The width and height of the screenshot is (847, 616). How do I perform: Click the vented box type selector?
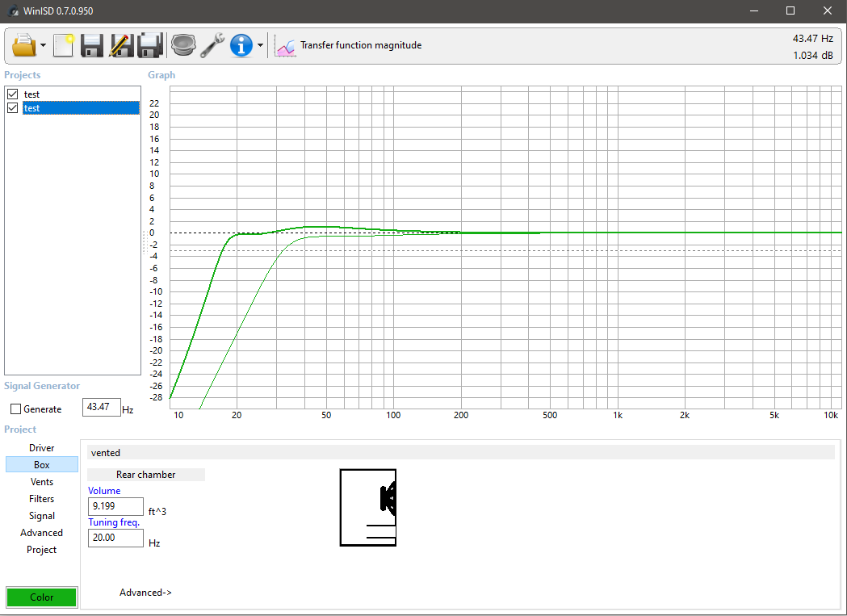461,453
